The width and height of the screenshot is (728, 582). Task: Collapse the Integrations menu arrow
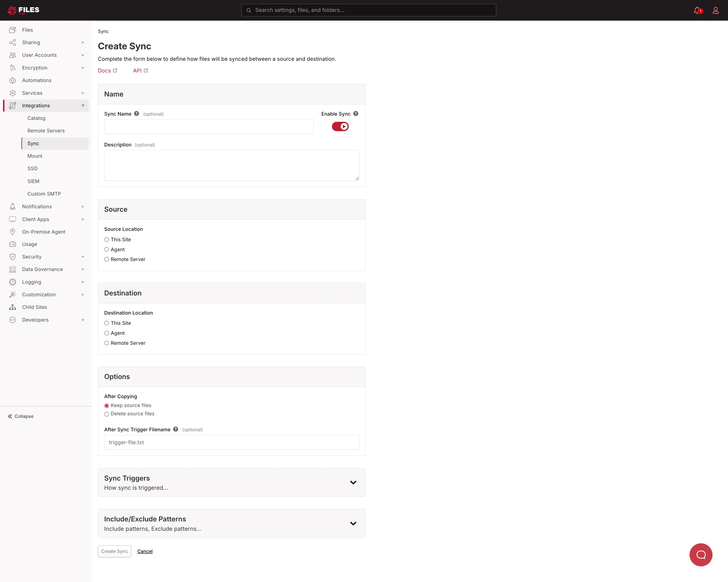(83, 106)
